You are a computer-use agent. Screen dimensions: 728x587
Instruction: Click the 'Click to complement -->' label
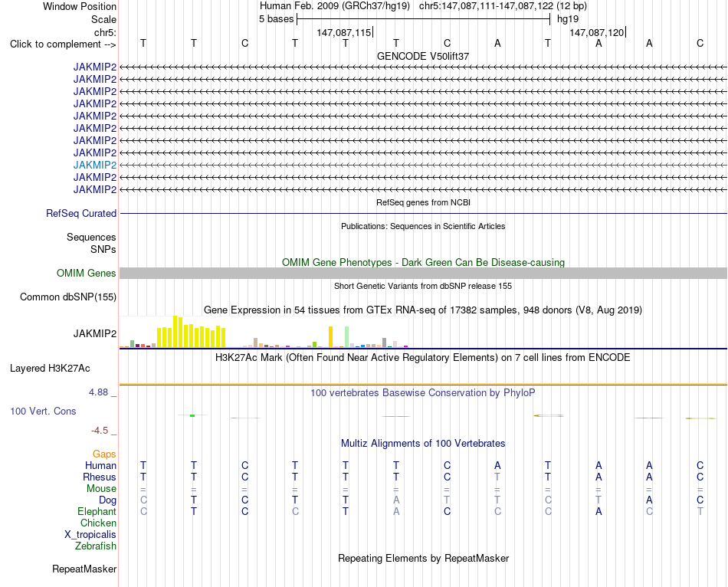tap(63, 44)
